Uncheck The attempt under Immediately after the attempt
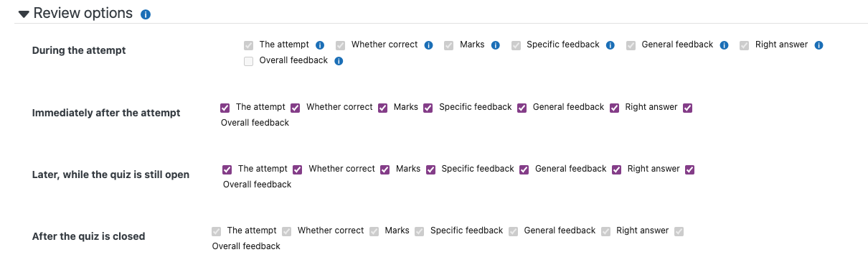This screenshot has width=868, height=270. click(x=225, y=108)
